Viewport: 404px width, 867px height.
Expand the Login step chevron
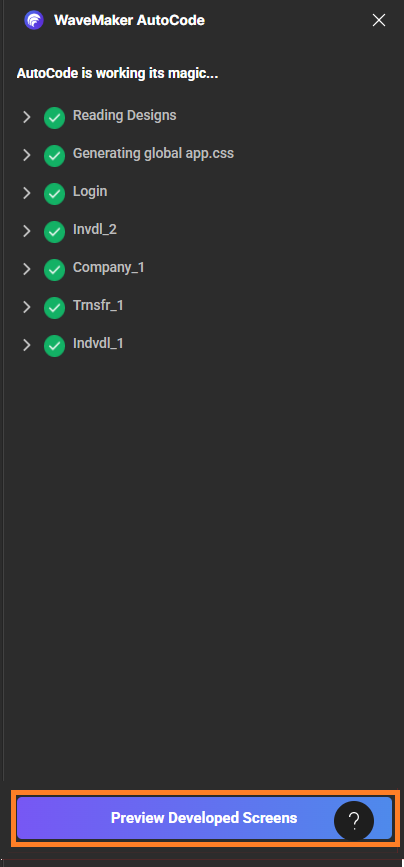pyautogui.click(x=26, y=193)
